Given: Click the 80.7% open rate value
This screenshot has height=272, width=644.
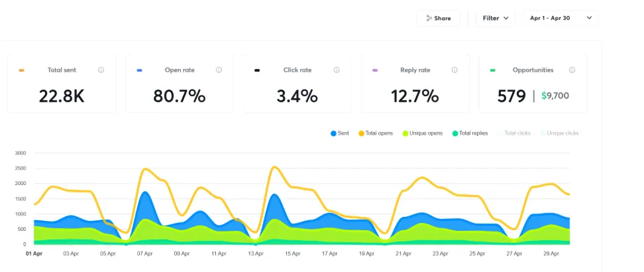Looking at the screenshot, I should (x=180, y=96).
